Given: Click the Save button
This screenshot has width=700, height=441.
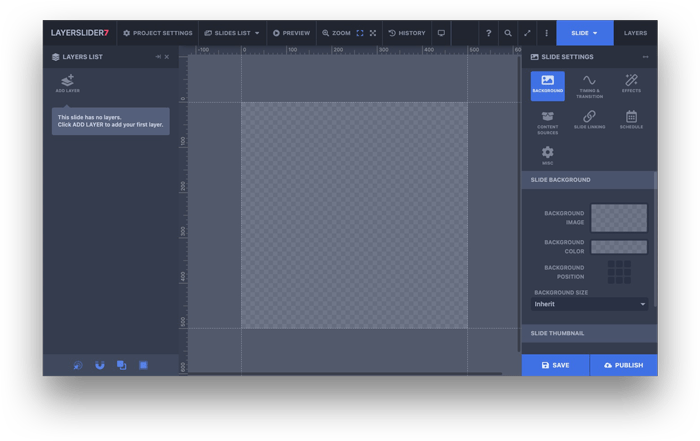Looking at the screenshot, I should [x=555, y=365].
